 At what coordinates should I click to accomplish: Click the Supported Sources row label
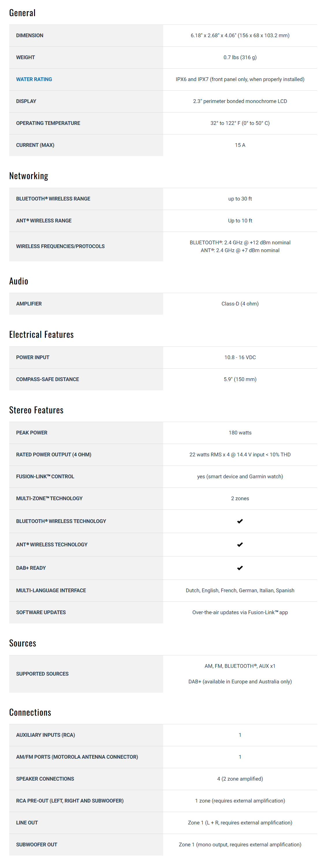point(42,674)
